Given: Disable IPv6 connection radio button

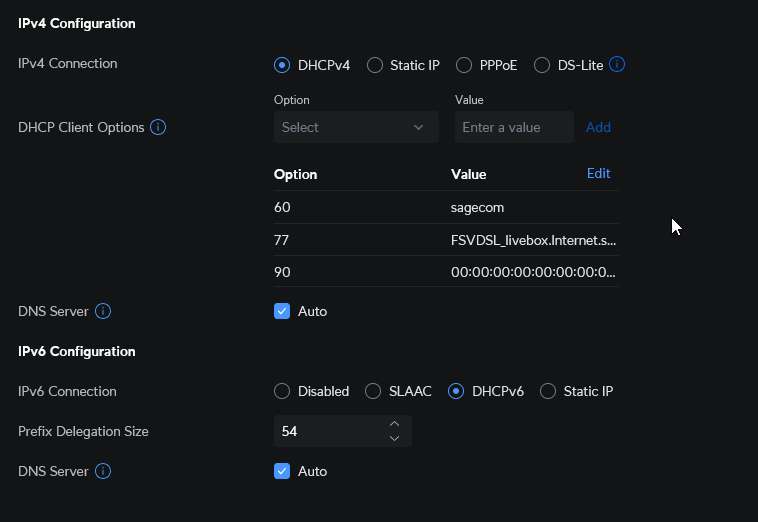Looking at the screenshot, I should [282, 391].
